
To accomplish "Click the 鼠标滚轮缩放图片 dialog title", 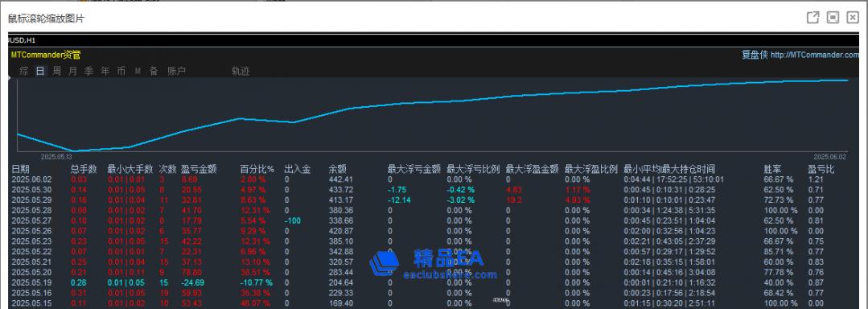I will (x=46, y=19).
